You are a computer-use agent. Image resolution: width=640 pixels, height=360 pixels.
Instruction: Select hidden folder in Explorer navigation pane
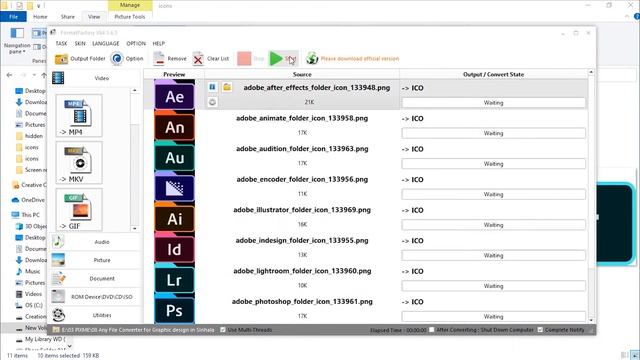coord(29,136)
